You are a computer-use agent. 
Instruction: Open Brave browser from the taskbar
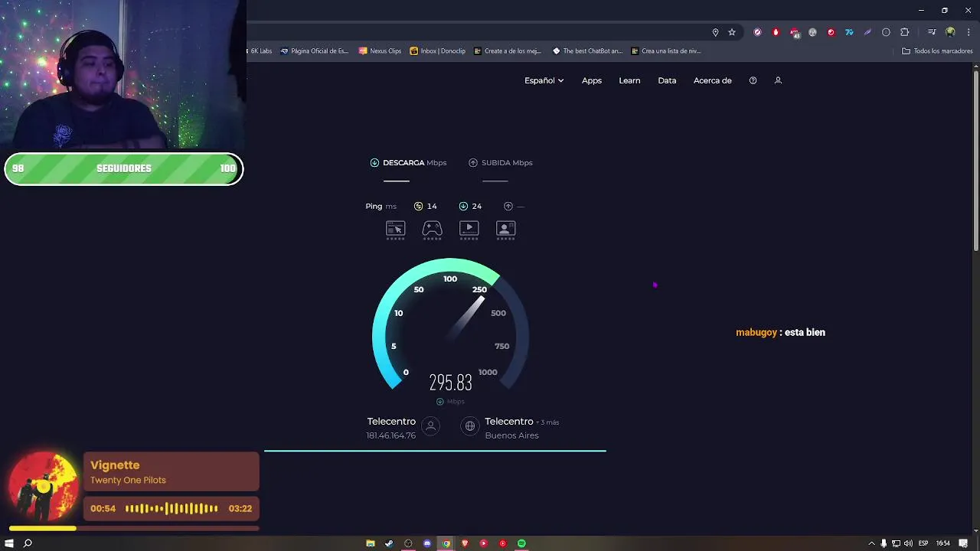(465, 543)
